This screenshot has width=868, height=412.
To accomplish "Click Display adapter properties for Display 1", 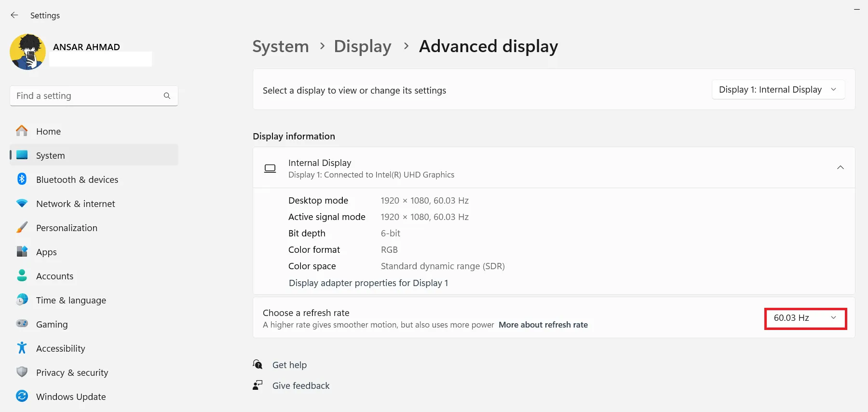I will click(x=368, y=283).
